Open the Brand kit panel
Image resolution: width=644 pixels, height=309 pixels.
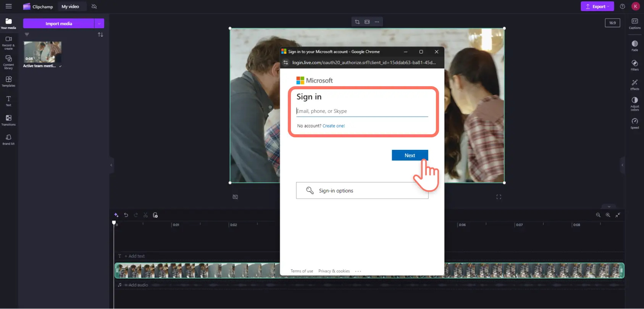pyautogui.click(x=8, y=140)
